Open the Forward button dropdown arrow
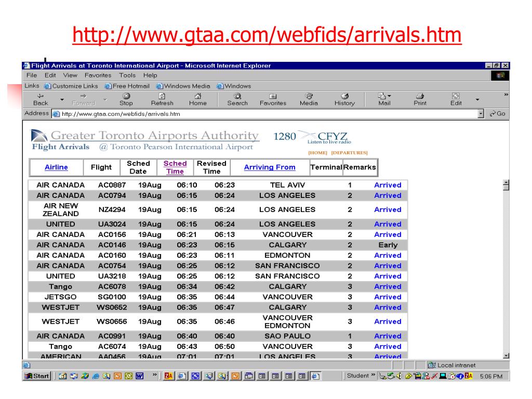The image size is (532, 399). tap(105, 99)
